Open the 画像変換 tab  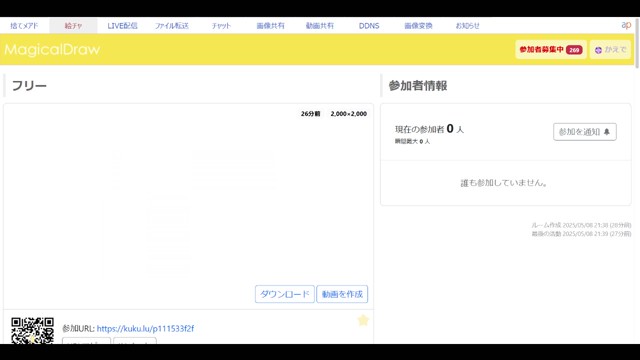pos(418,26)
